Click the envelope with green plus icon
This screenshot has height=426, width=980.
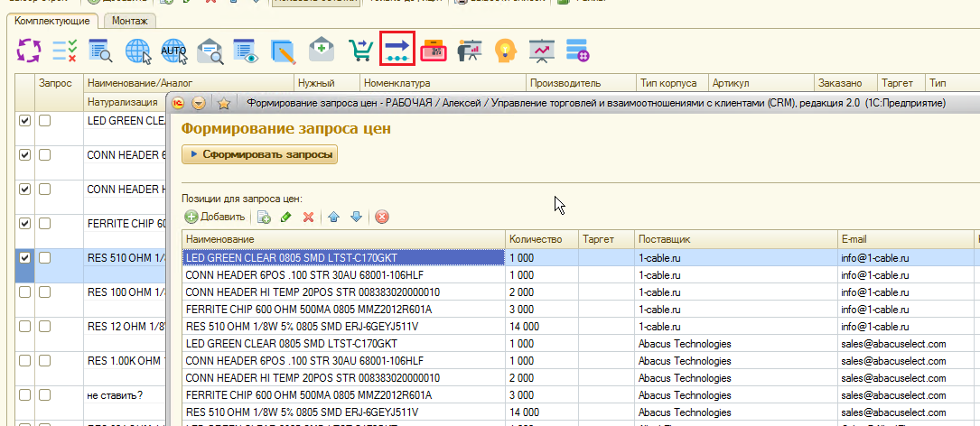click(x=322, y=51)
